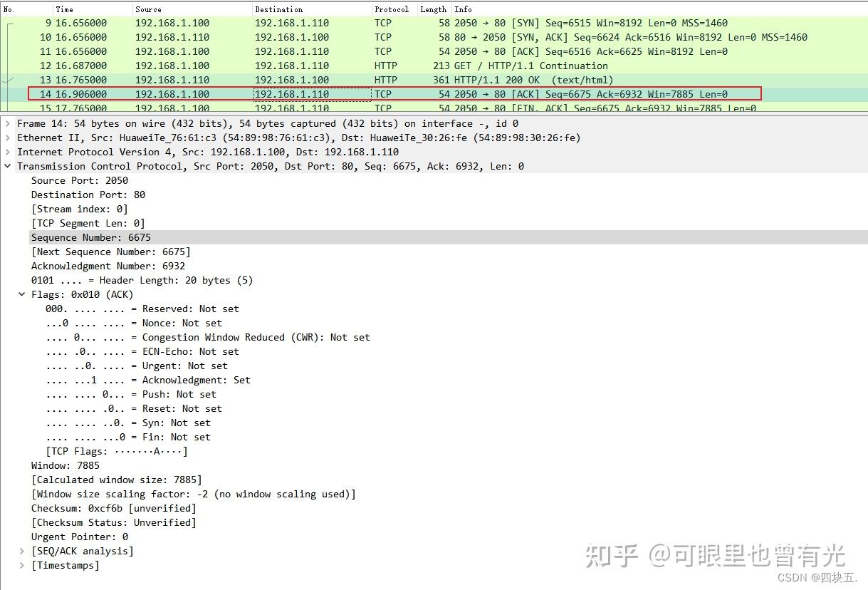Collapse the Flags: 0x010 (ACK) subtree
Image resolution: width=868 pixels, height=590 pixels.
pos(21,294)
